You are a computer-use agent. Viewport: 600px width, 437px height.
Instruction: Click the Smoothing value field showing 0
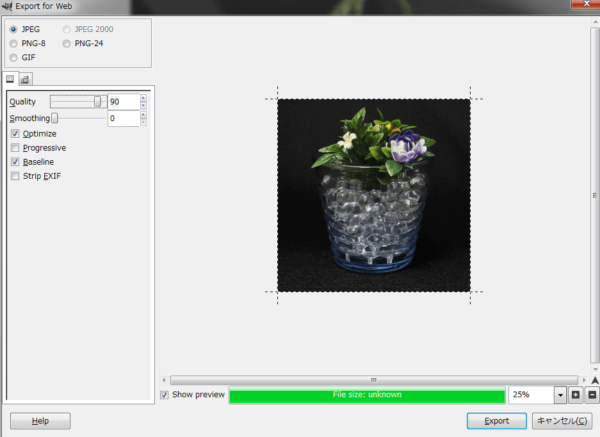coord(124,118)
